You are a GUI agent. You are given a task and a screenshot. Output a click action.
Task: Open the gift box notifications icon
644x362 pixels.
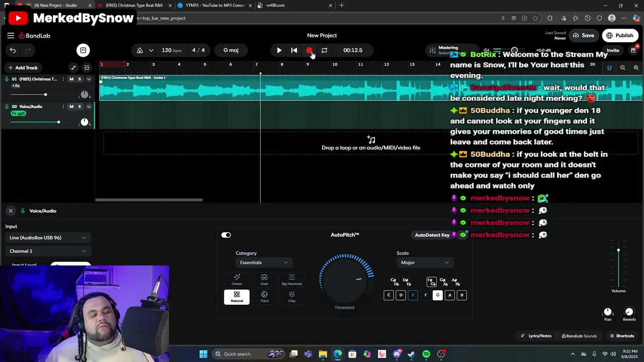point(633,50)
